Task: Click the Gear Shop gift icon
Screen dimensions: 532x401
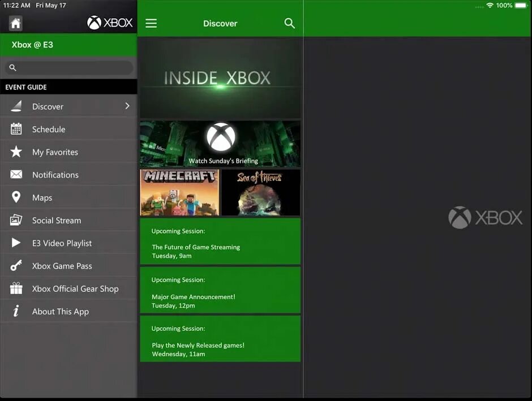Action: pos(16,288)
